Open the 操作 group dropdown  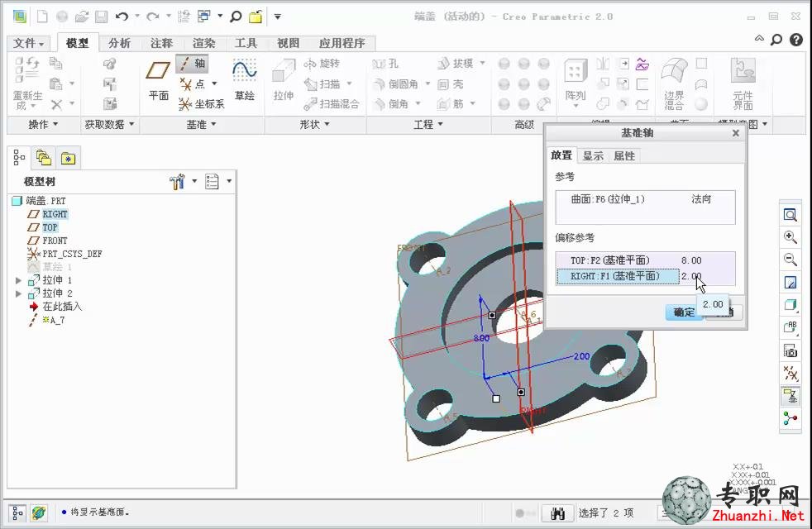pos(43,124)
